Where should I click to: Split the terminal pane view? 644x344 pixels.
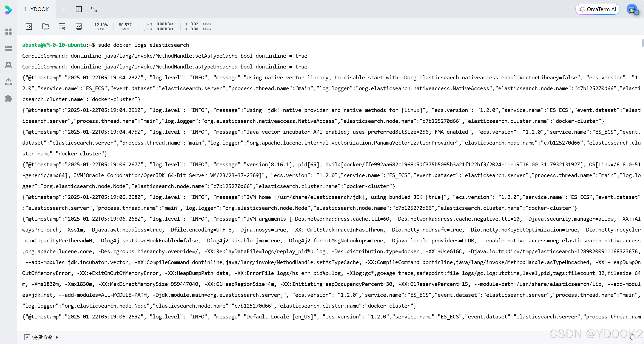click(x=79, y=9)
